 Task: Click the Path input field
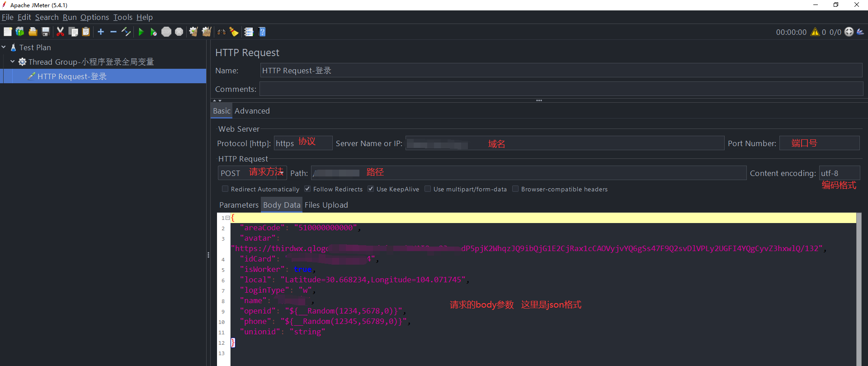pos(528,173)
